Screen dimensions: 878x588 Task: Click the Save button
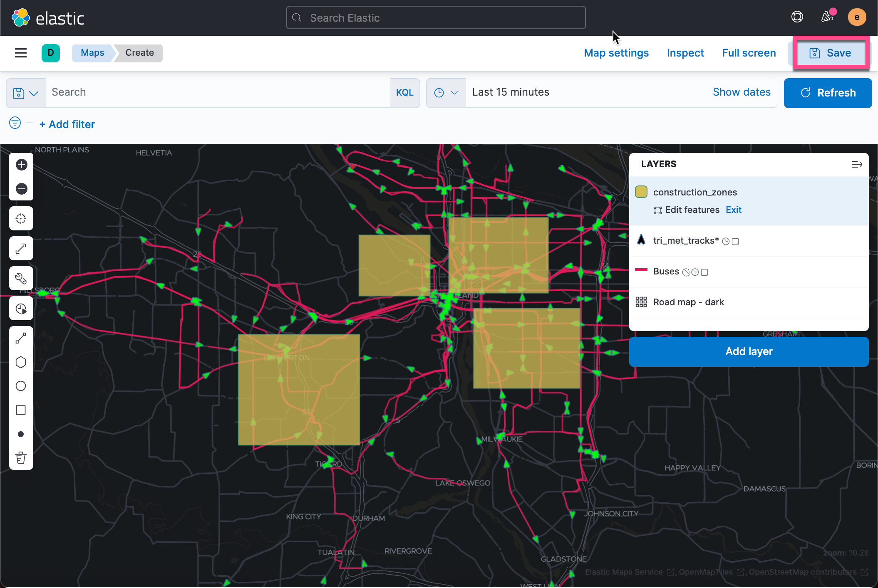click(831, 53)
